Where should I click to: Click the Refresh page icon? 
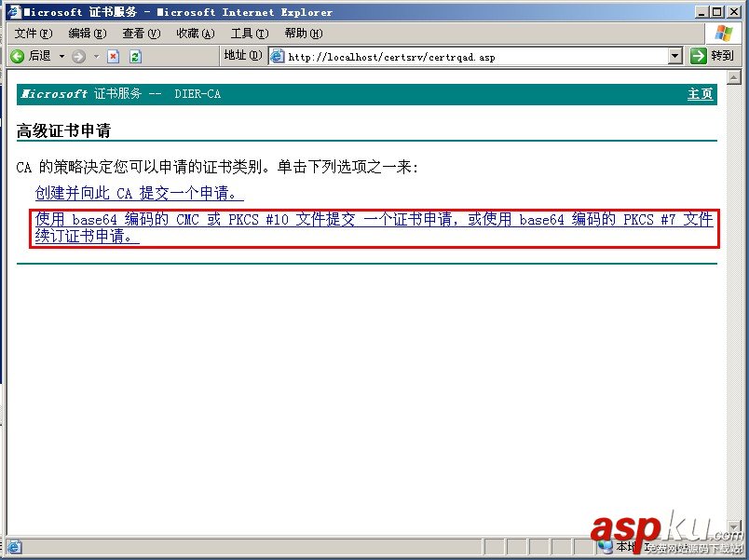(135, 57)
